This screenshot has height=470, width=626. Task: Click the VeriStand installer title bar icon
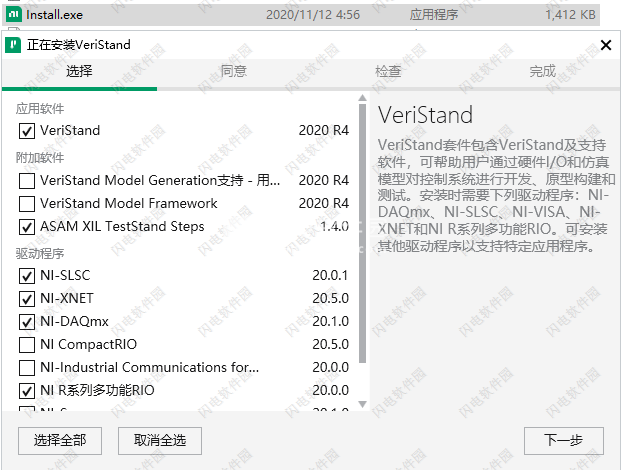click(x=13, y=45)
